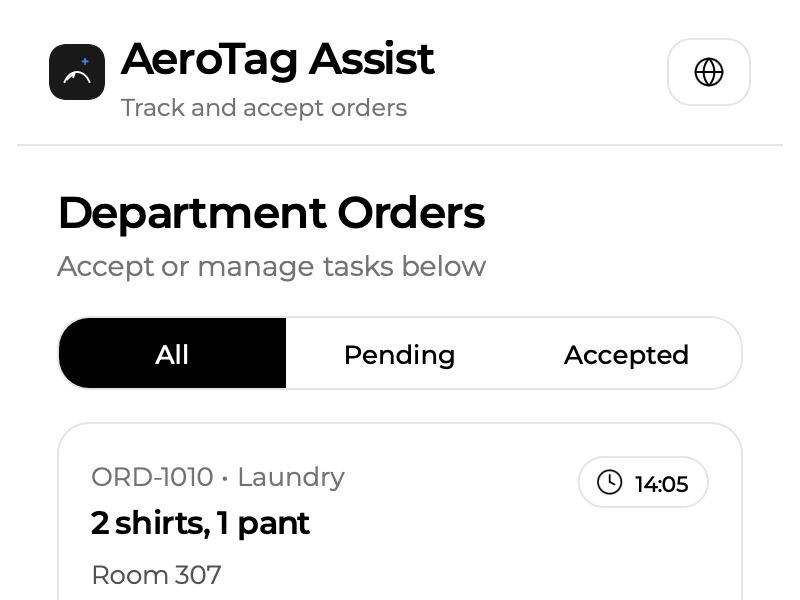The height and width of the screenshot is (600, 800).
Task: Click the 14:05 time badge
Action: [x=643, y=482]
